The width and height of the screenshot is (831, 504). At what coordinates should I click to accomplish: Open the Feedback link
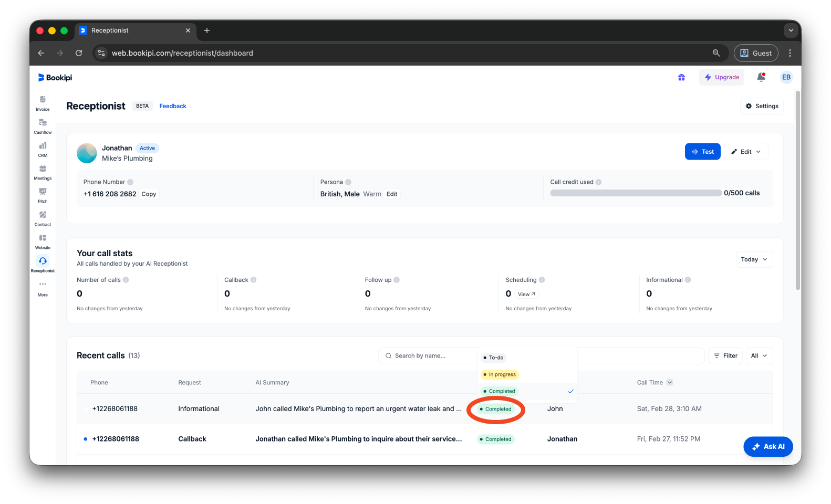(x=173, y=106)
